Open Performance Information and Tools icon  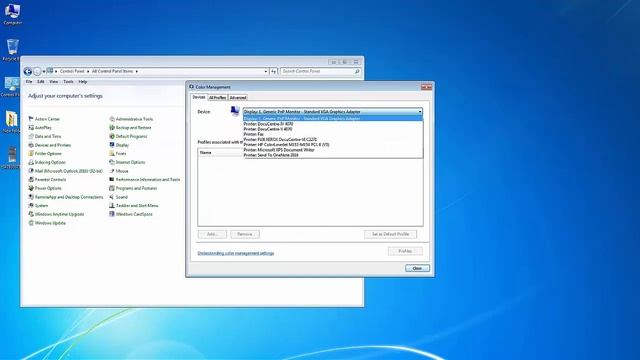pos(112,179)
